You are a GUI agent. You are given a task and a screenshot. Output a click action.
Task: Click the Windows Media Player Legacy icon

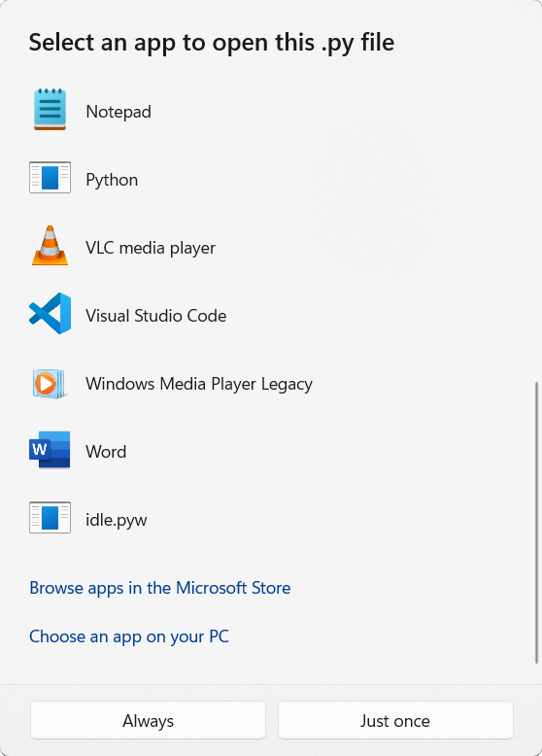pos(50,384)
